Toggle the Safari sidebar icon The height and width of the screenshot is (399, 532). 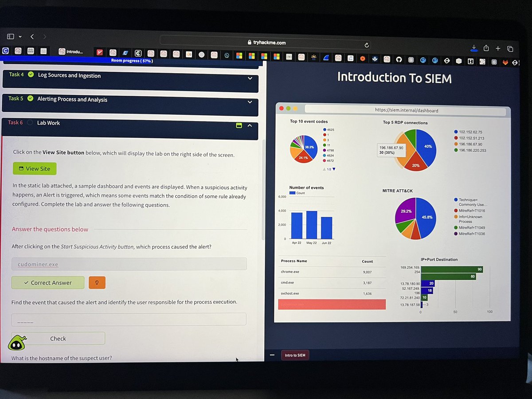[10, 36]
